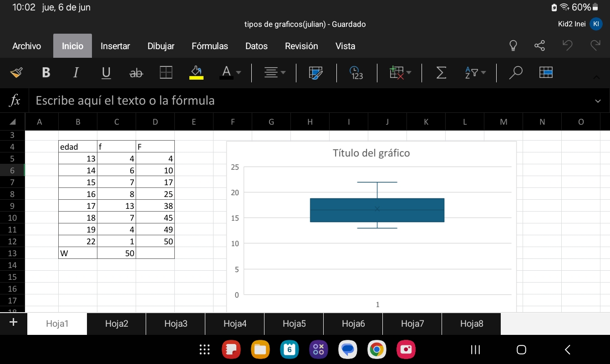Apply the yellow fill color
This screenshot has height=364, width=610.
(196, 73)
